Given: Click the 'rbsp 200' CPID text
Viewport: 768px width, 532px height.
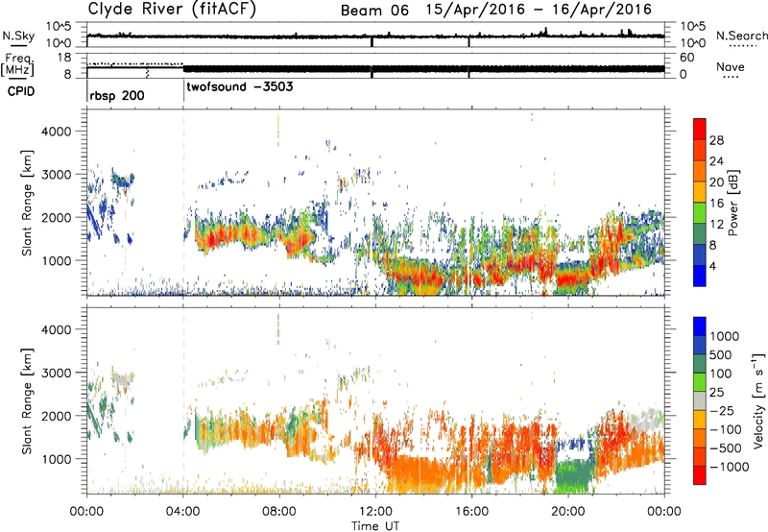Looking at the screenshot, I should point(117,95).
